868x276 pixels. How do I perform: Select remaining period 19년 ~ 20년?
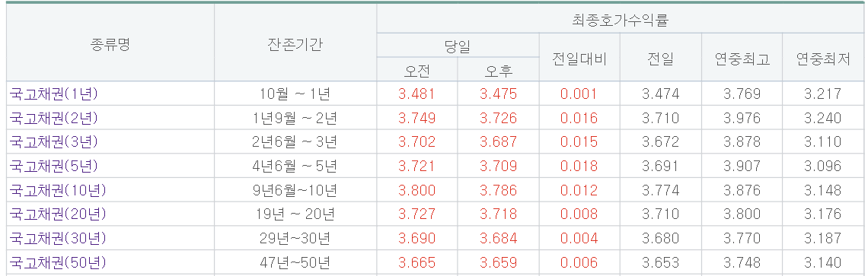coord(295,214)
